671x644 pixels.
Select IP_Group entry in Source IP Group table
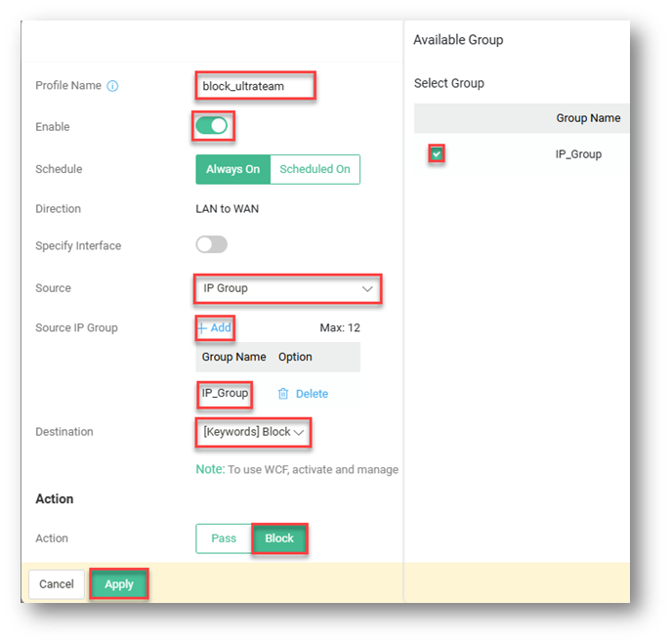coord(225,394)
